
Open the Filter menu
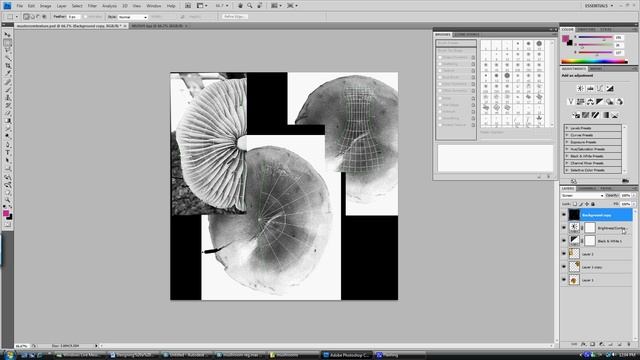(x=92, y=6)
